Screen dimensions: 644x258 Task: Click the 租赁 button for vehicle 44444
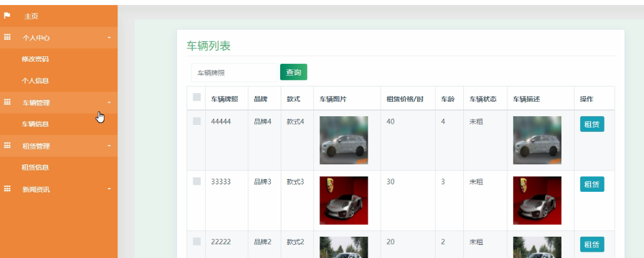(x=592, y=124)
